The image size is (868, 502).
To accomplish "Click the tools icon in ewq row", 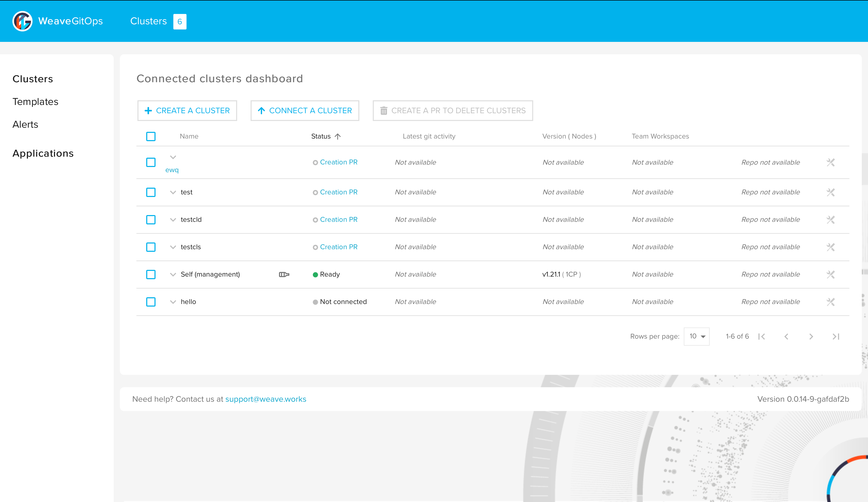I will [831, 162].
